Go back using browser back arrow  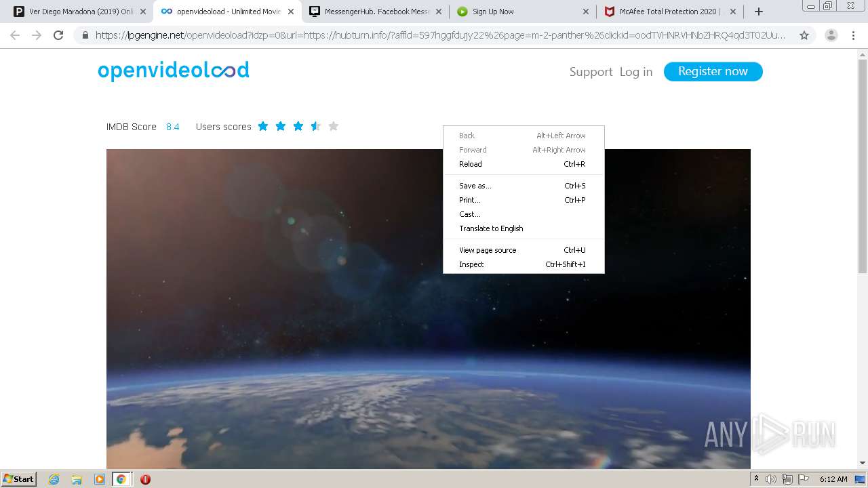pyautogui.click(x=15, y=35)
